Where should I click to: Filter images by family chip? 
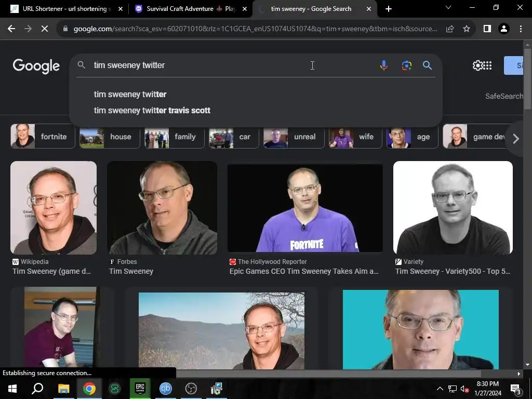click(175, 137)
